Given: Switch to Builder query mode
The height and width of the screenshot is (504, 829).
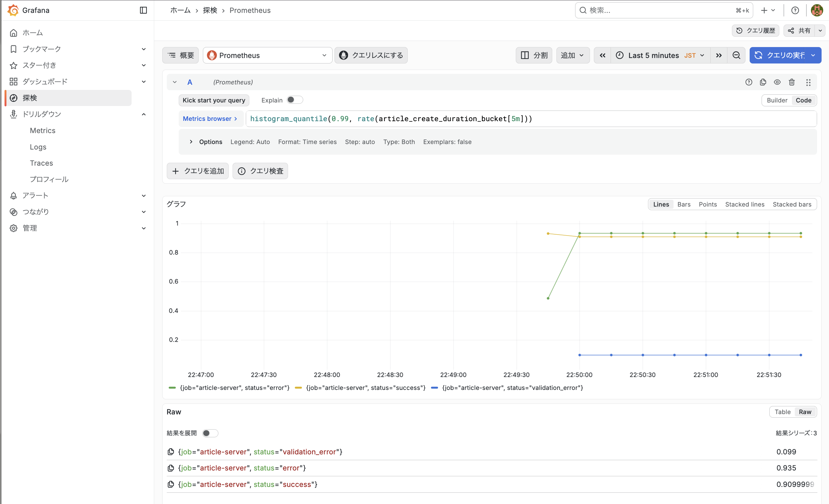Looking at the screenshot, I should click(x=776, y=100).
